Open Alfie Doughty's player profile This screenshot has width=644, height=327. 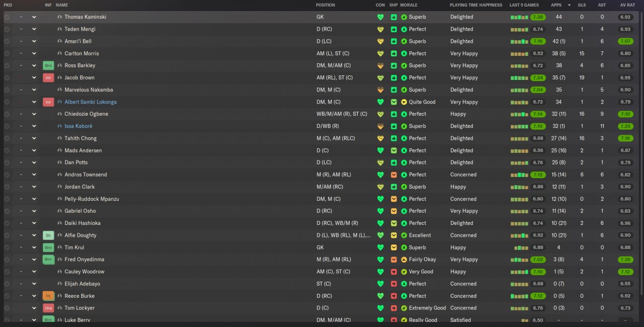[80, 235]
